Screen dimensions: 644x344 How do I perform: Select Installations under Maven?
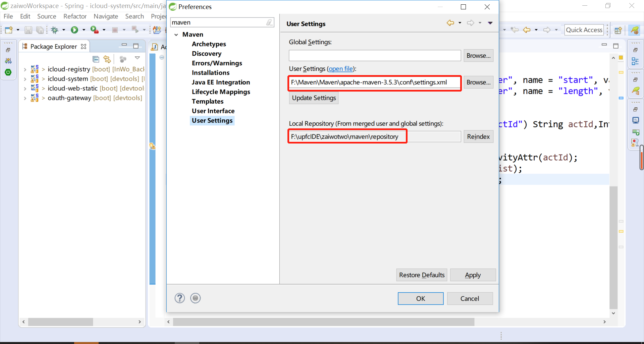[x=211, y=73]
